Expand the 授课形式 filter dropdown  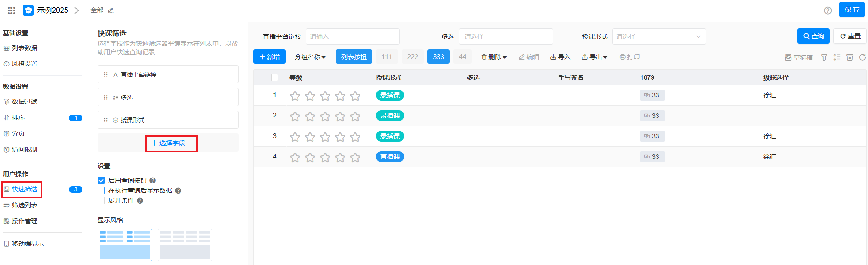point(659,36)
